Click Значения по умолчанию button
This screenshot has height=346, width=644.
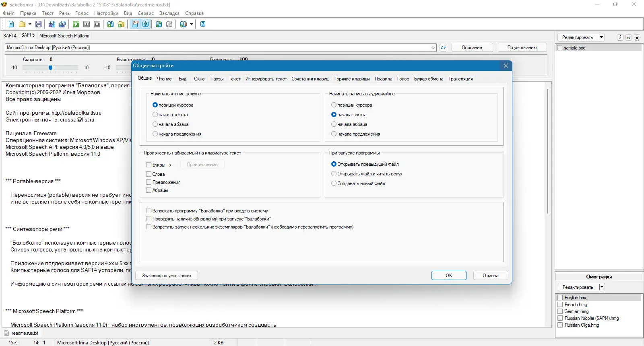tap(167, 276)
